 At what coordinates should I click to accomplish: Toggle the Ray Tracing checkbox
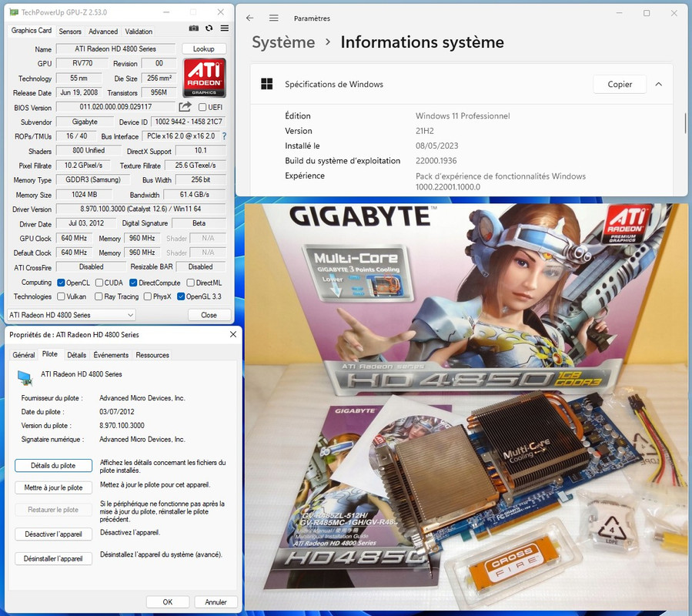[x=99, y=296]
